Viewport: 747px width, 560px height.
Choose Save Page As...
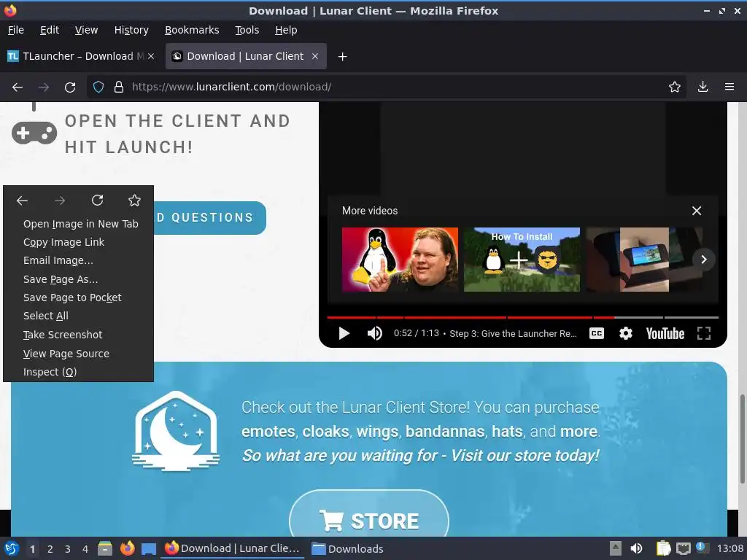(79, 279)
